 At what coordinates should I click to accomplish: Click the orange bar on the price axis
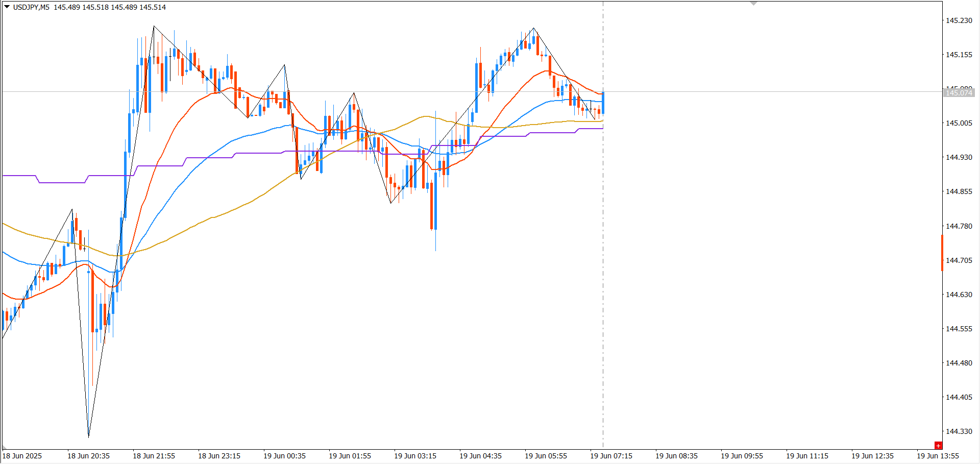click(942, 253)
